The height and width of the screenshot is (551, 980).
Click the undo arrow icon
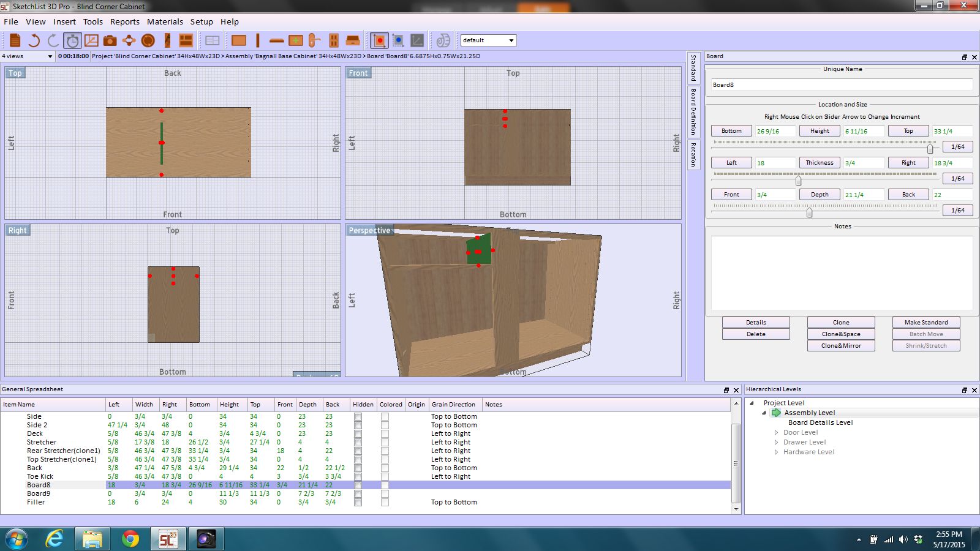pos(34,40)
